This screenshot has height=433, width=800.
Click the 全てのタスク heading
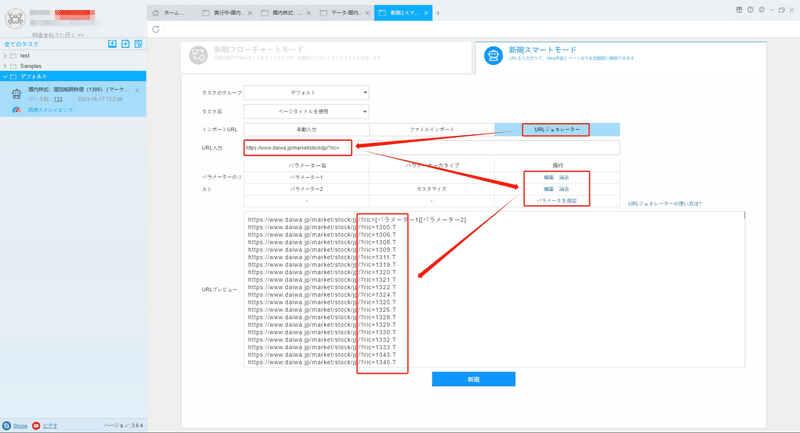coord(21,44)
